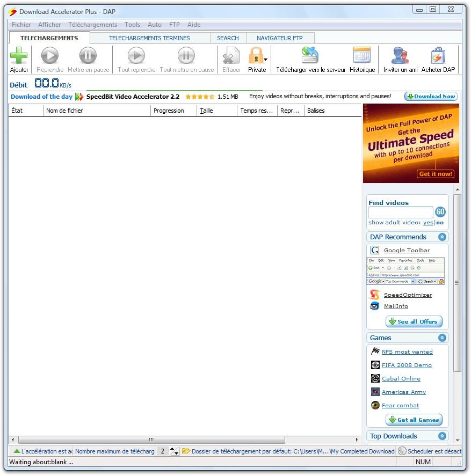Click the Inviter un ami icon
Screen dimensions: 471x476
tap(398, 55)
